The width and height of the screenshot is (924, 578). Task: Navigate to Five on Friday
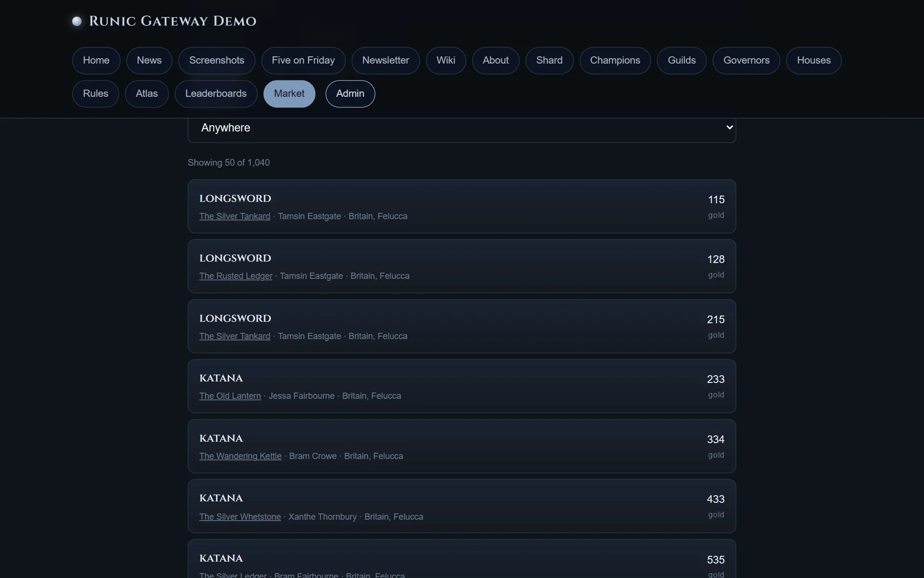(x=303, y=61)
